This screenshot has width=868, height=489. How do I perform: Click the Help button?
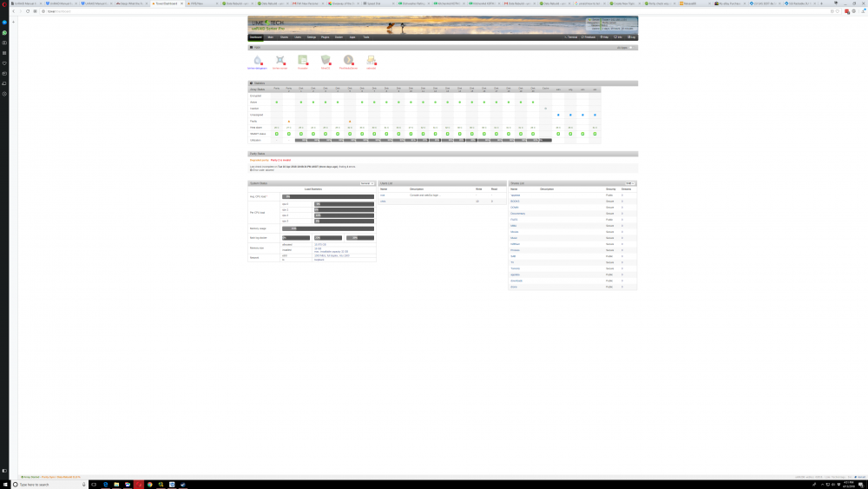604,37
